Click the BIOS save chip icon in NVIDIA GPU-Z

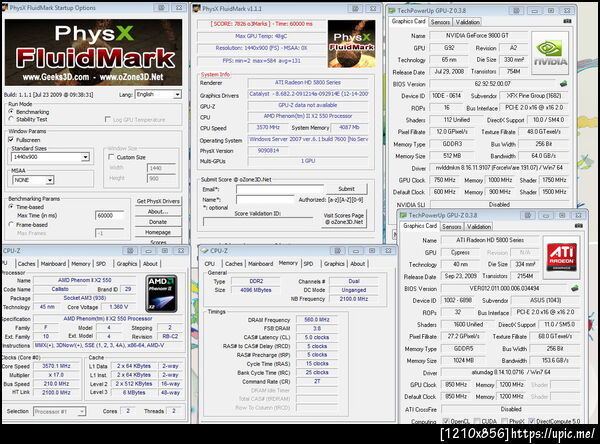coord(563,83)
